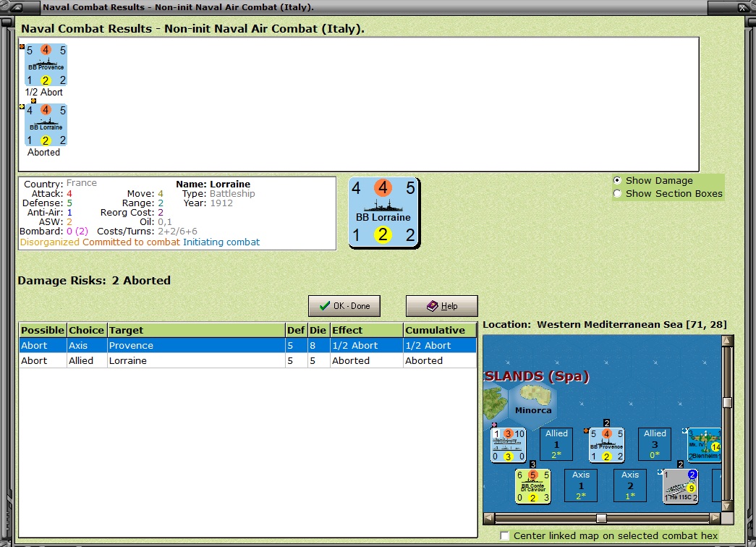Image resolution: width=756 pixels, height=547 pixels.
Task: Click the Allied section box 1
Action: 556,445
